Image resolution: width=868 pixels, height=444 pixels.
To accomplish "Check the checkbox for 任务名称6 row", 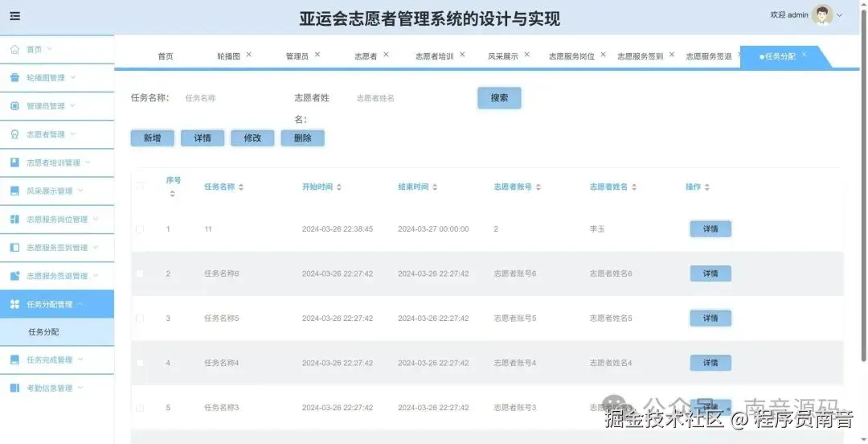I will click(140, 273).
